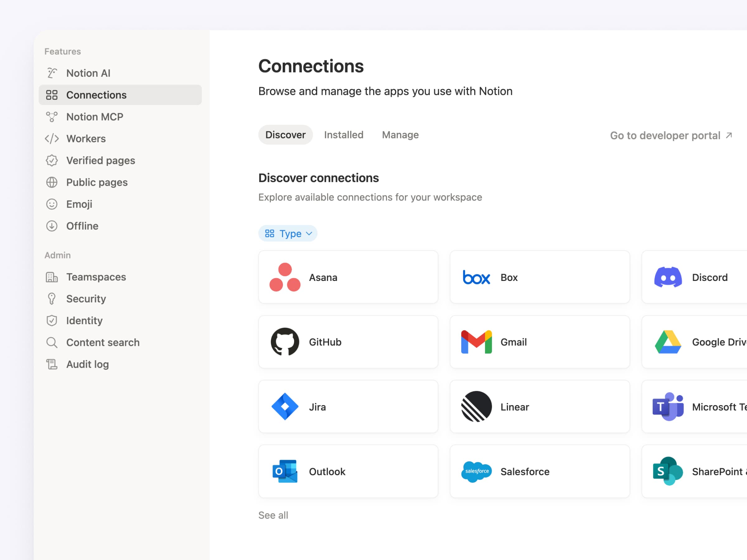The width and height of the screenshot is (747, 560).
Task: Open the Type filter dropdown
Action: pos(288,233)
